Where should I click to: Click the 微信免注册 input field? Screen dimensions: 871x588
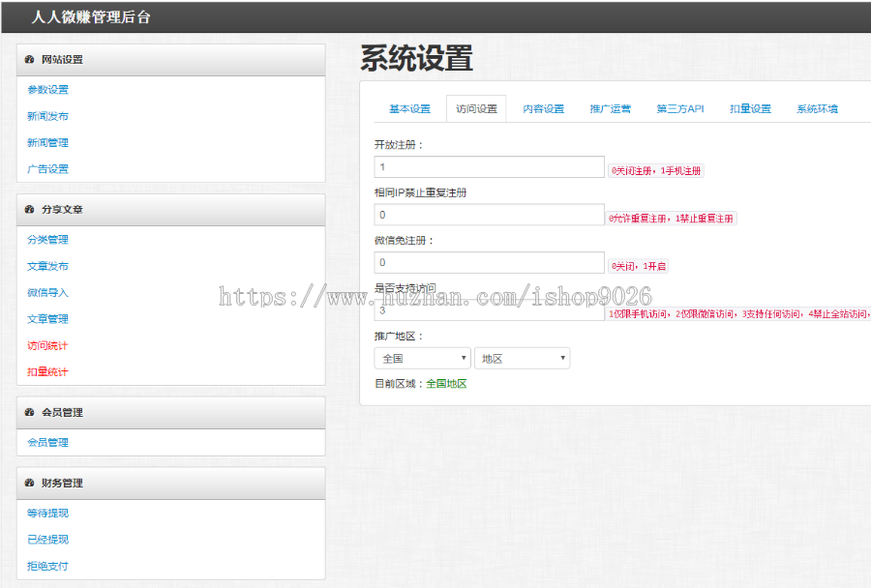pos(489,262)
